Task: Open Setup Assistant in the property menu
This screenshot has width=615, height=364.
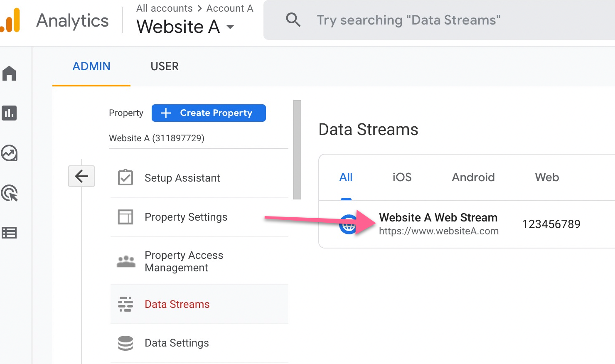Action: pos(182,178)
